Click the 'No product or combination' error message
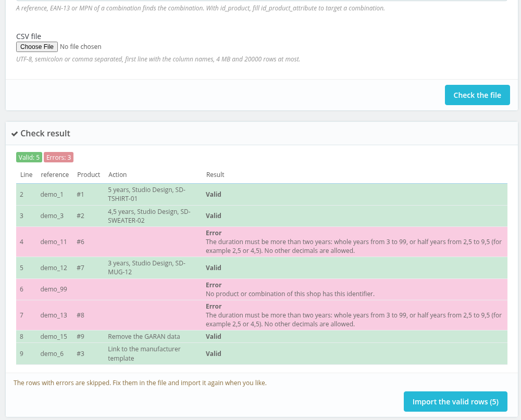Image resolution: width=521 pixels, height=420 pixels. 290,294
